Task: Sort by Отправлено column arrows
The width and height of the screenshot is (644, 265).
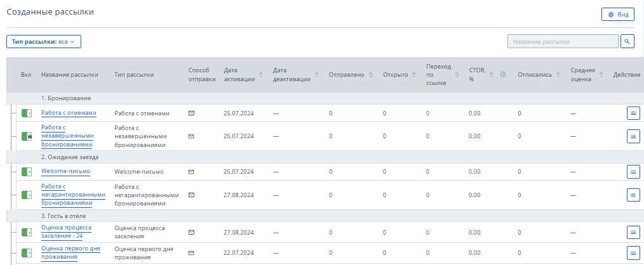Action: click(370, 75)
